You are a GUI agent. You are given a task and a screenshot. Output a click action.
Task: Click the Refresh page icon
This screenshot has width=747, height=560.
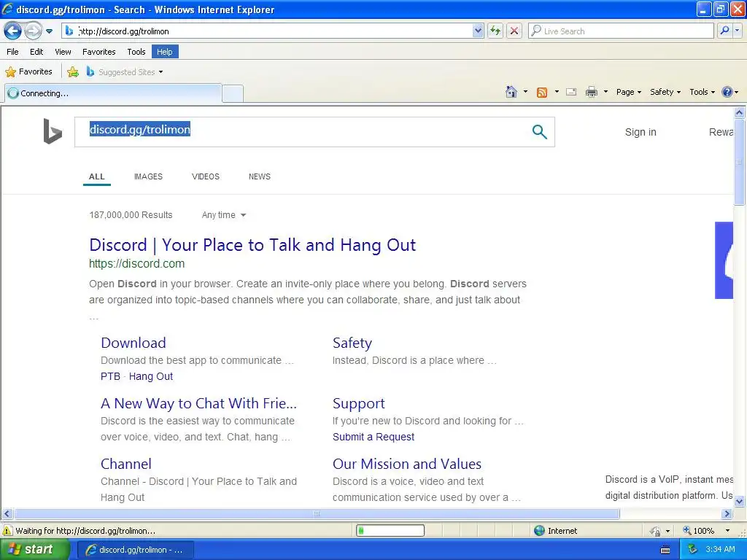point(495,31)
